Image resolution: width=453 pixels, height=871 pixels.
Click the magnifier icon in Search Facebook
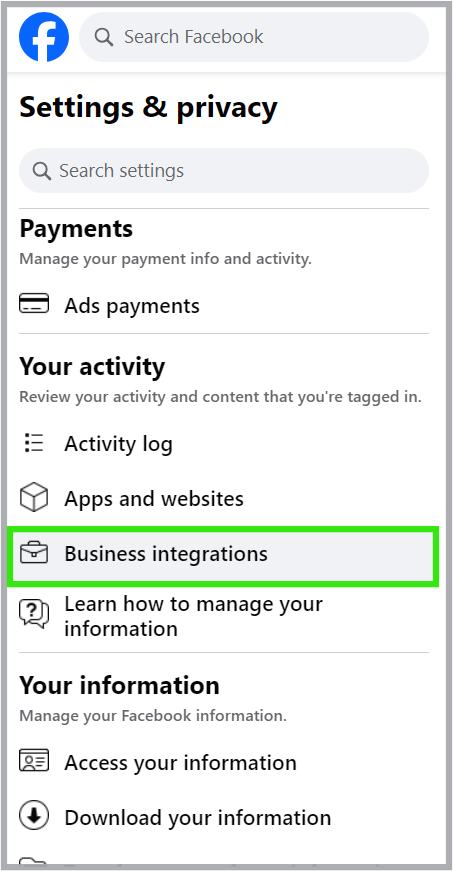coord(104,37)
